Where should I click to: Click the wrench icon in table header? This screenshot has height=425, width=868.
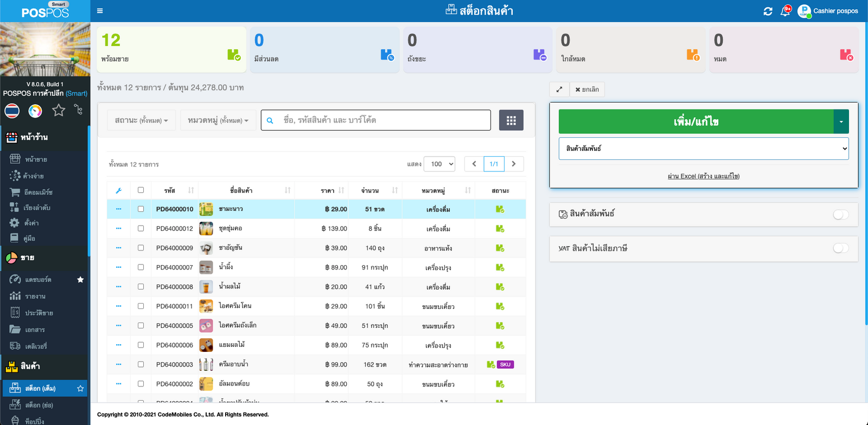[119, 190]
